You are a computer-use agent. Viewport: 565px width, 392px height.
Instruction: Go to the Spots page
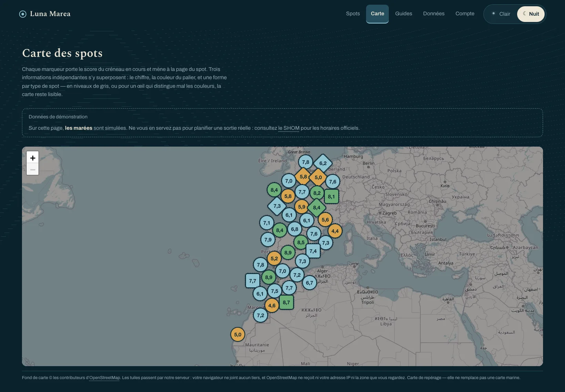(x=353, y=14)
